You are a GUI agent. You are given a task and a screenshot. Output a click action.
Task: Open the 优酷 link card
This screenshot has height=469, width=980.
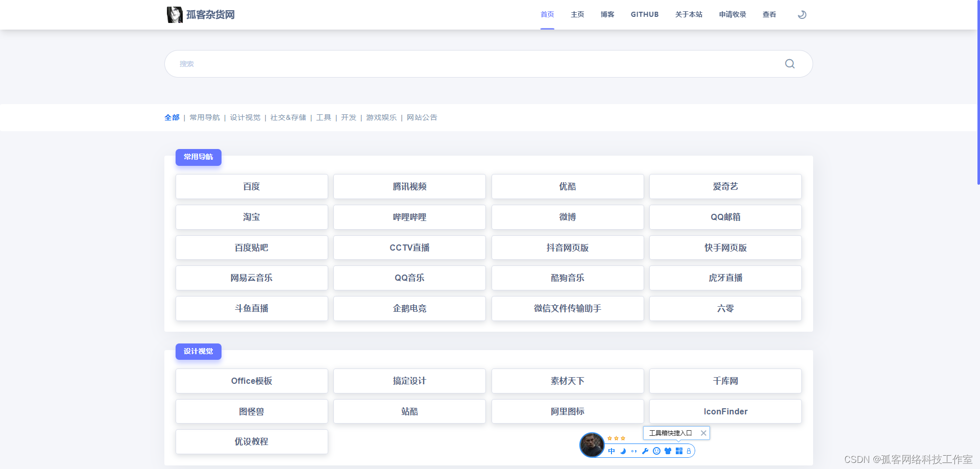(568, 187)
